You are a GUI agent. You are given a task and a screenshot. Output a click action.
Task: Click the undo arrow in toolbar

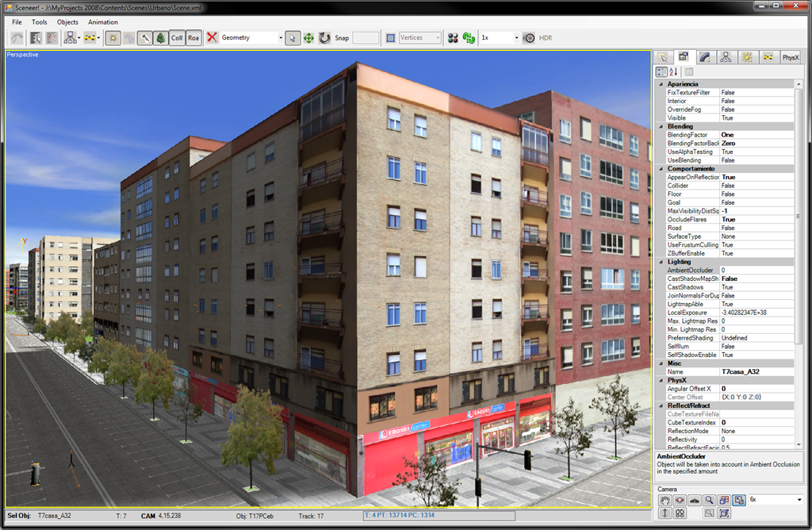point(17,38)
